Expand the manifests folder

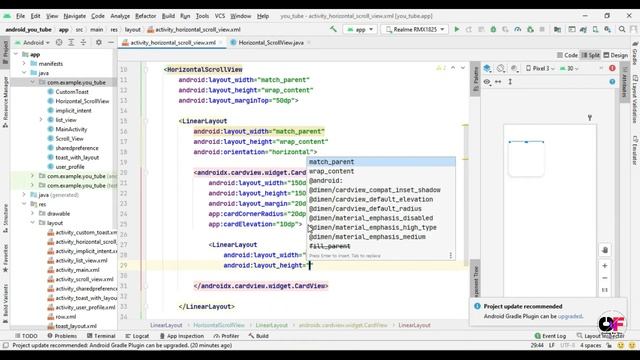(x=24, y=64)
